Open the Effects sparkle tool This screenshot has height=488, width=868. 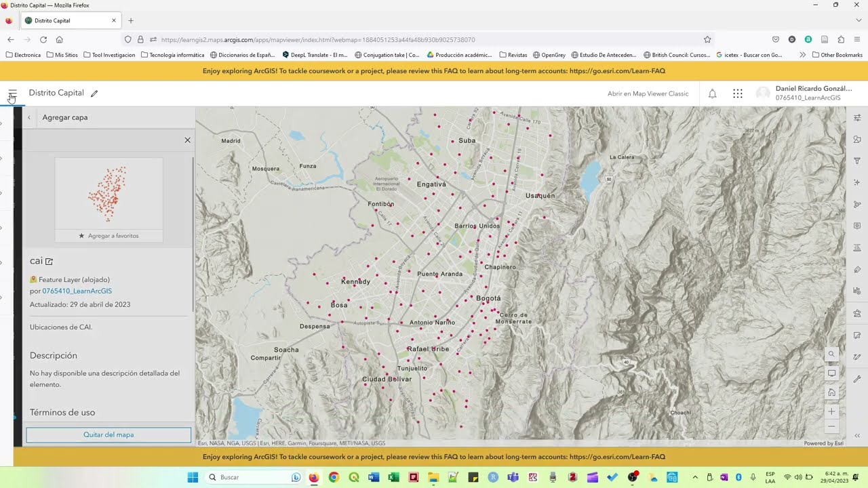pyautogui.click(x=857, y=182)
